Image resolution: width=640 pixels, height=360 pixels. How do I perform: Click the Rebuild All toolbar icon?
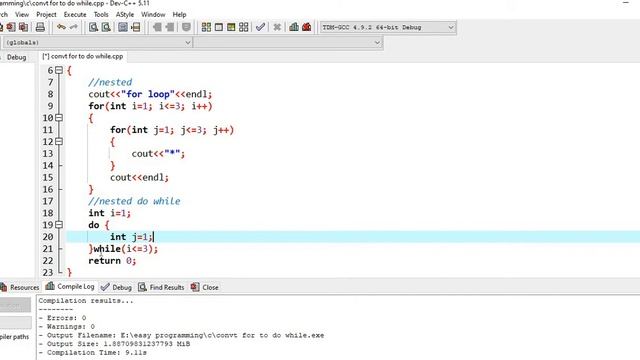pos(244,27)
